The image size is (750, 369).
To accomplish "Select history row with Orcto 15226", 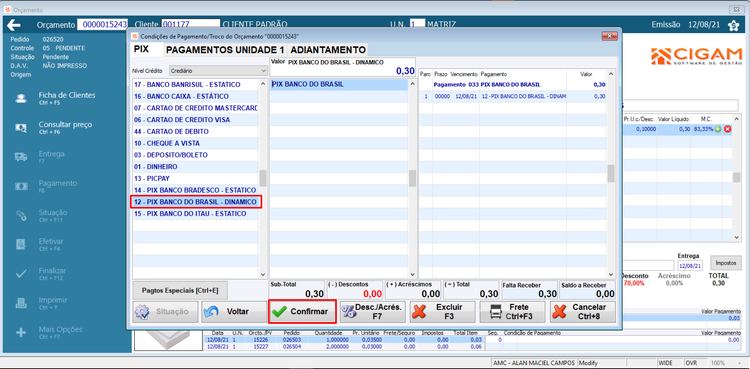I will click(x=344, y=339).
